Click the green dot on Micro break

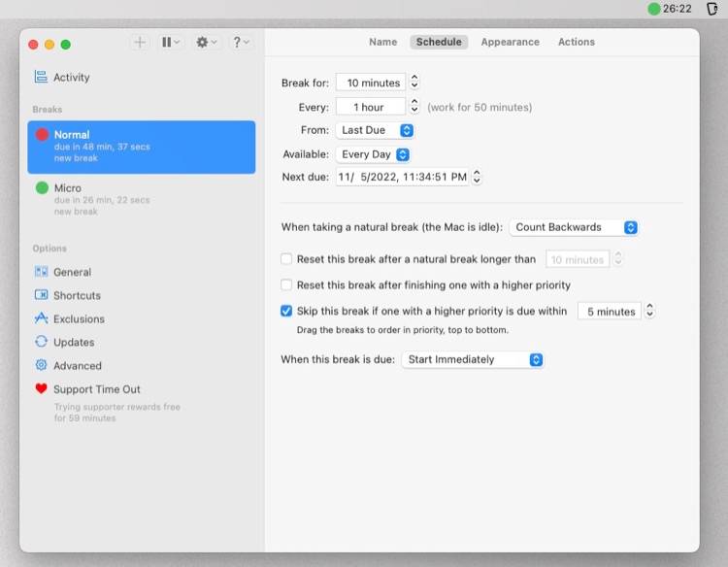pos(43,188)
